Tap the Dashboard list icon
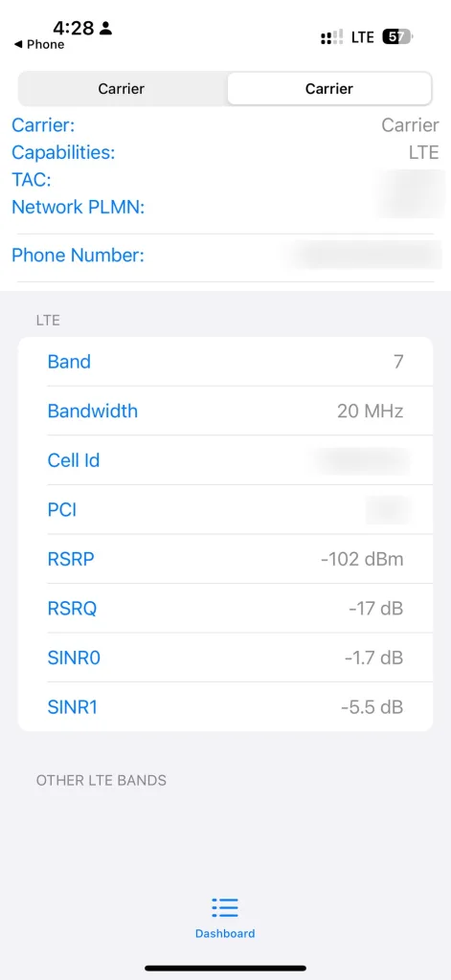This screenshot has height=980, width=451. (225, 907)
